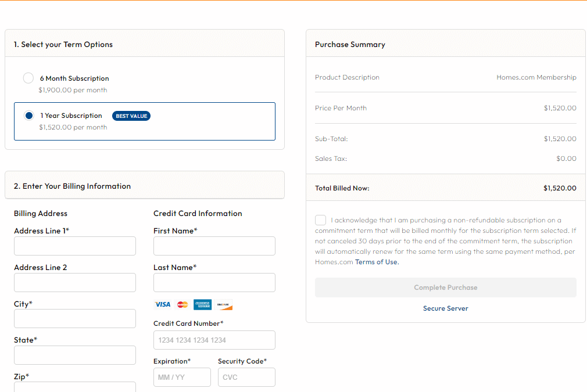Click the Sub-Total amount value
The image size is (587, 392).
[x=560, y=138]
